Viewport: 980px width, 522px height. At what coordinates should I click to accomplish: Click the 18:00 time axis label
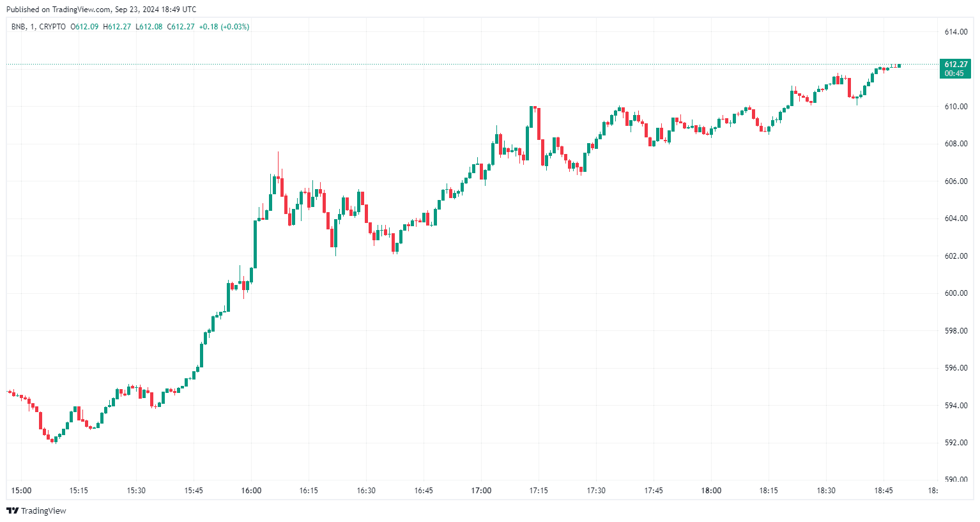pyautogui.click(x=711, y=491)
